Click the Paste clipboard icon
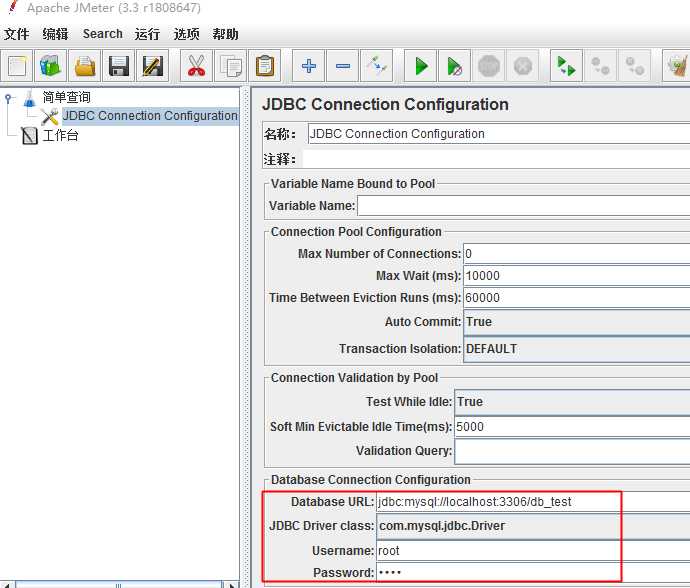 click(x=264, y=66)
